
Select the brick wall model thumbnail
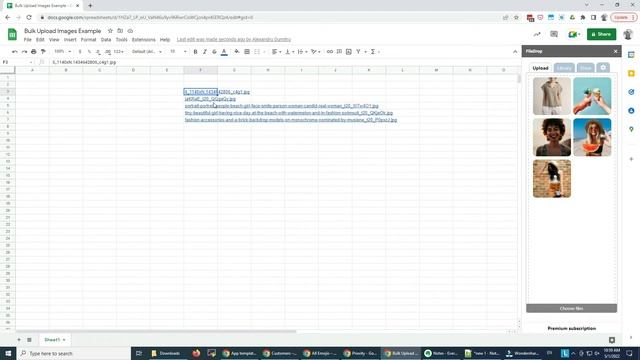pyautogui.click(x=552, y=179)
